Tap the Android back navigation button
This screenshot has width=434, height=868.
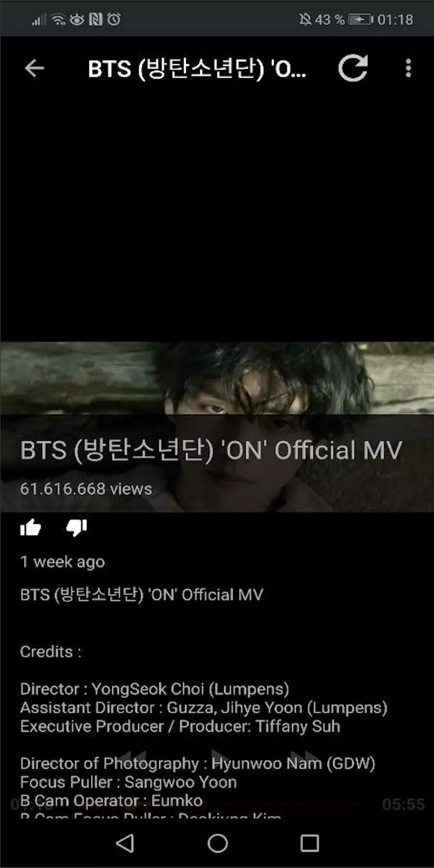(125, 843)
